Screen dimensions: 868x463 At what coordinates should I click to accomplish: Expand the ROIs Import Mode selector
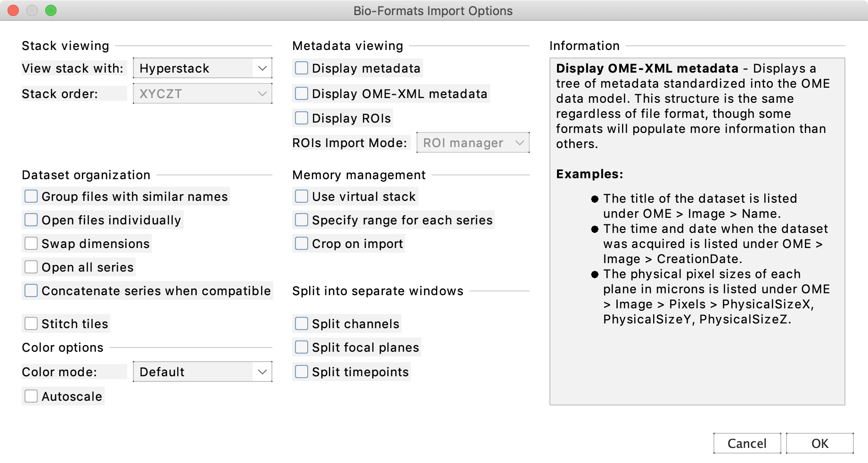[x=473, y=143]
